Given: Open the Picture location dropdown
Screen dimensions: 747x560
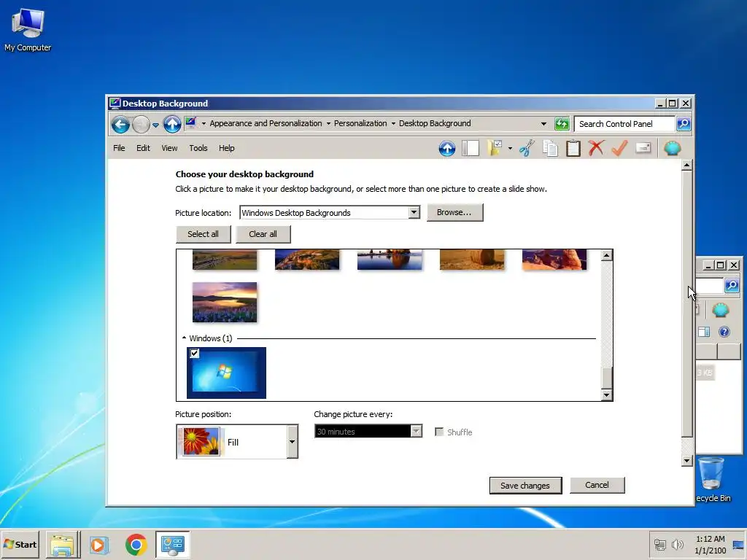Looking at the screenshot, I should click(x=414, y=212).
